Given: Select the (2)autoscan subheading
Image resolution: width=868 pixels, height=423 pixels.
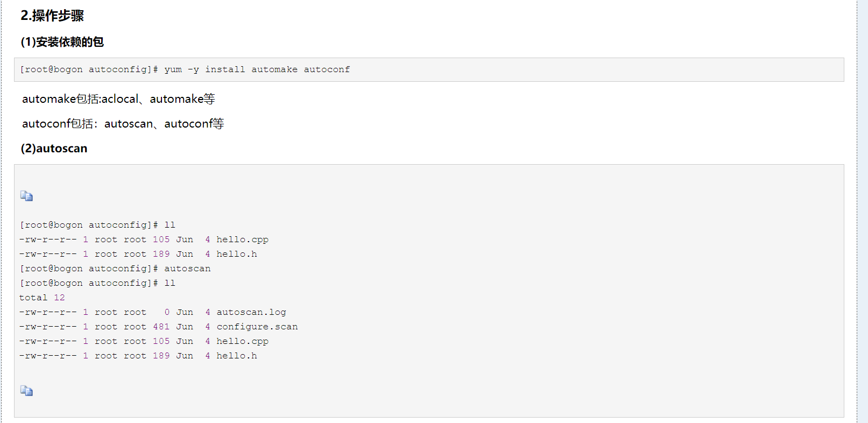Looking at the screenshot, I should tap(54, 149).
